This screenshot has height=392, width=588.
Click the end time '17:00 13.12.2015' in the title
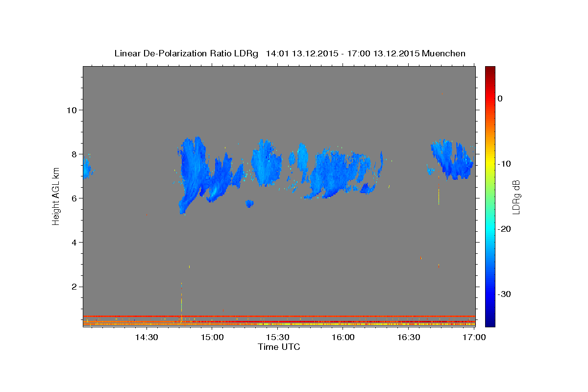(384, 53)
